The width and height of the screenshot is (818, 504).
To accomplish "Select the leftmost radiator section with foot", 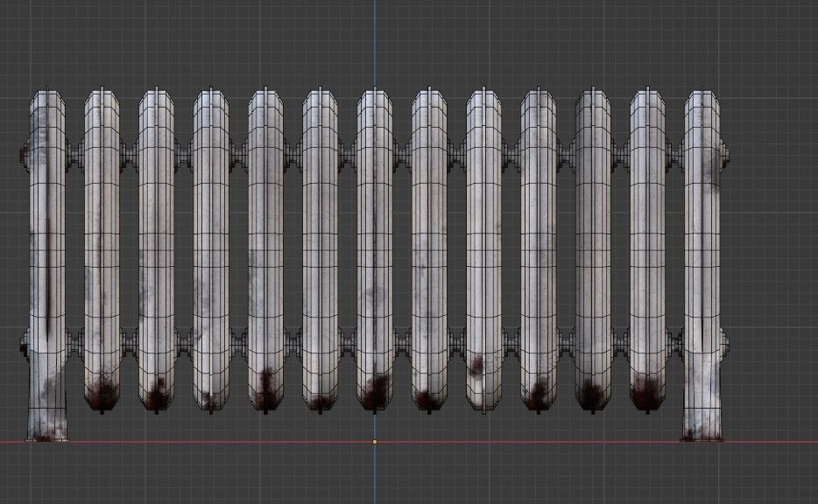I will pyautogui.click(x=47, y=266).
